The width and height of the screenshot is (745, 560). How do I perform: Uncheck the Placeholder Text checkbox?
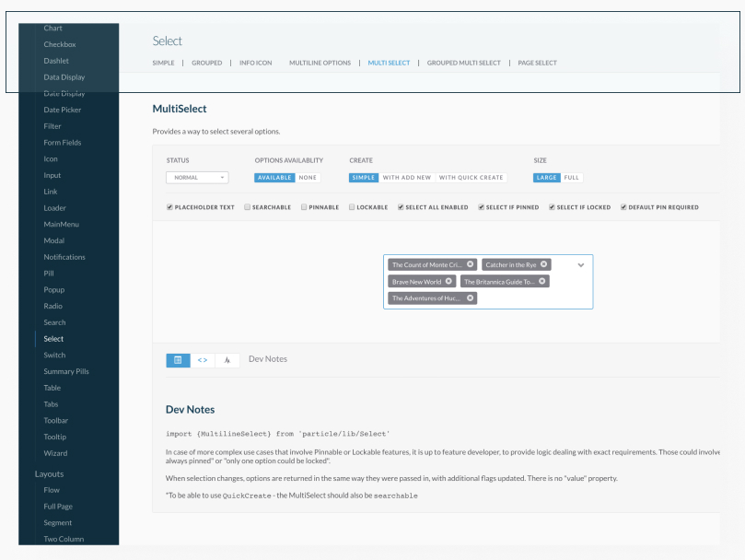click(170, 207)
